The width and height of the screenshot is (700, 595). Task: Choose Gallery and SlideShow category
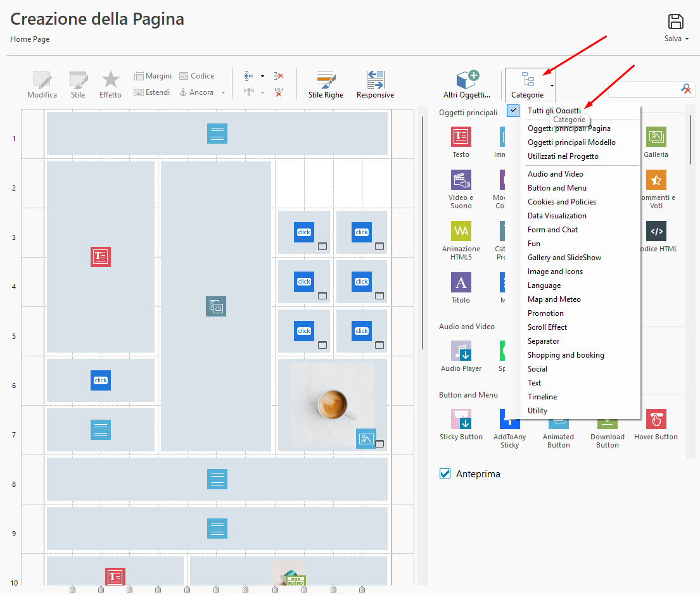(x=564, y=258)
